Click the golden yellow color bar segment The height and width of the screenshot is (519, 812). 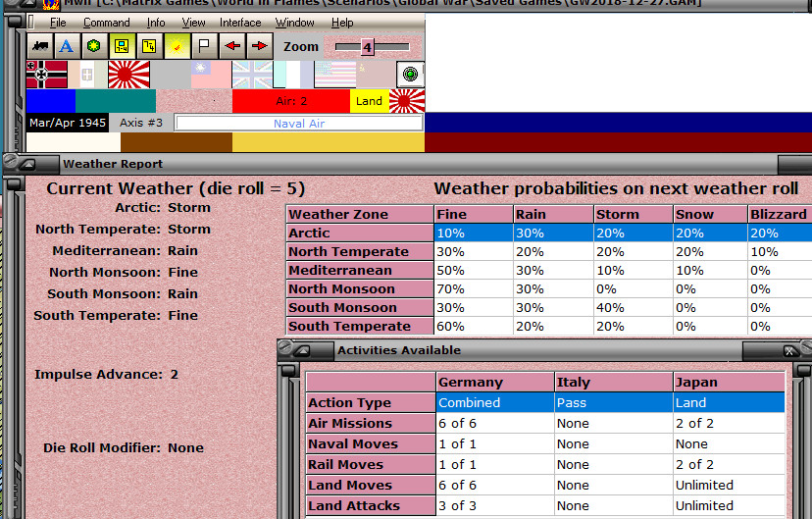point(329,142)
